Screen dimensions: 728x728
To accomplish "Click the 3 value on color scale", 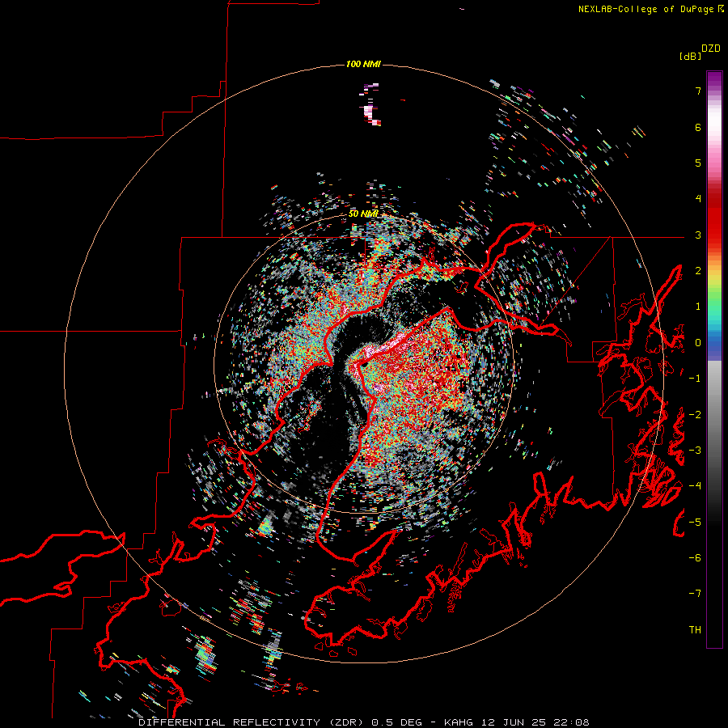I will tap(698, 235).
